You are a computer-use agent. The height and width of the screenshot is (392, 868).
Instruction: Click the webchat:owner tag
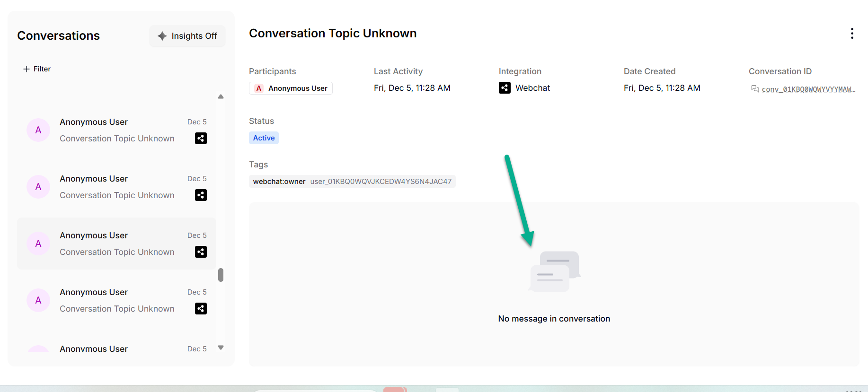352,182
